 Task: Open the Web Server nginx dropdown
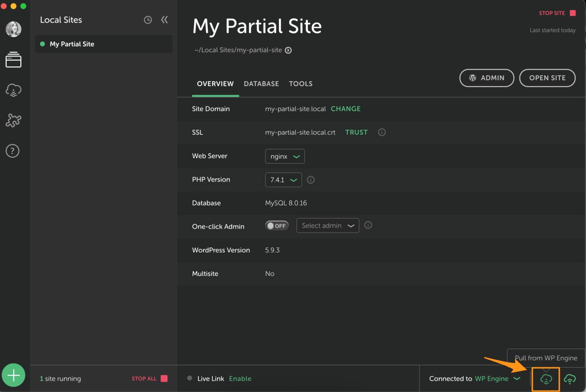click(285, 156)
